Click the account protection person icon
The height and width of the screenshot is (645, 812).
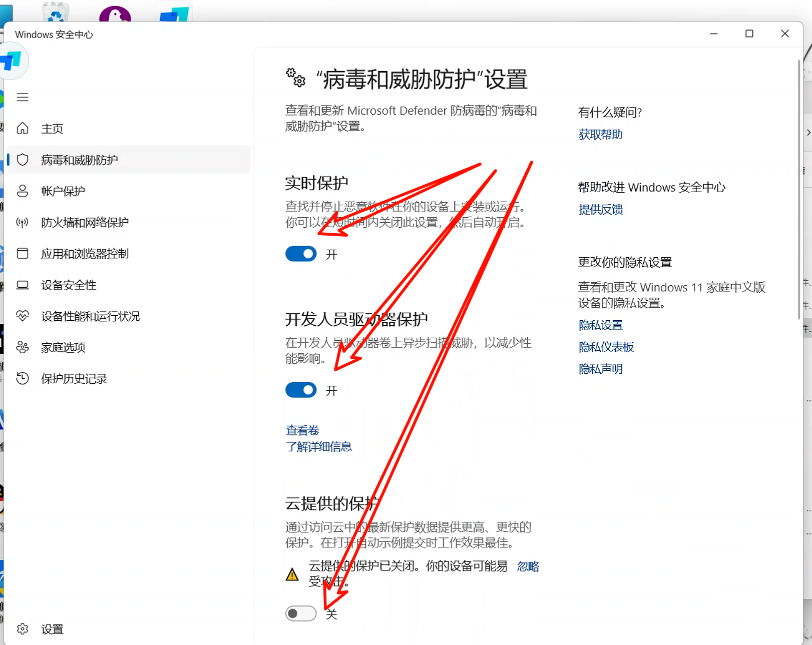tap(23, 191)
